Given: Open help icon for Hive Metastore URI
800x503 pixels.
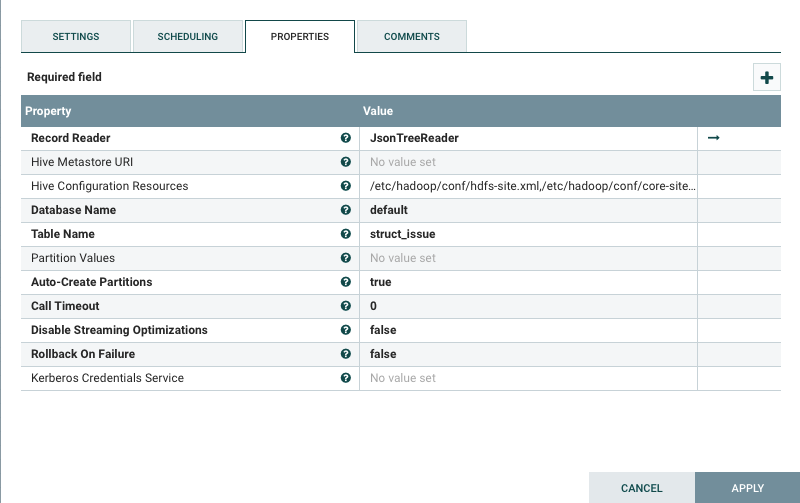Looking at the screenshot, I should coord(345,162).
